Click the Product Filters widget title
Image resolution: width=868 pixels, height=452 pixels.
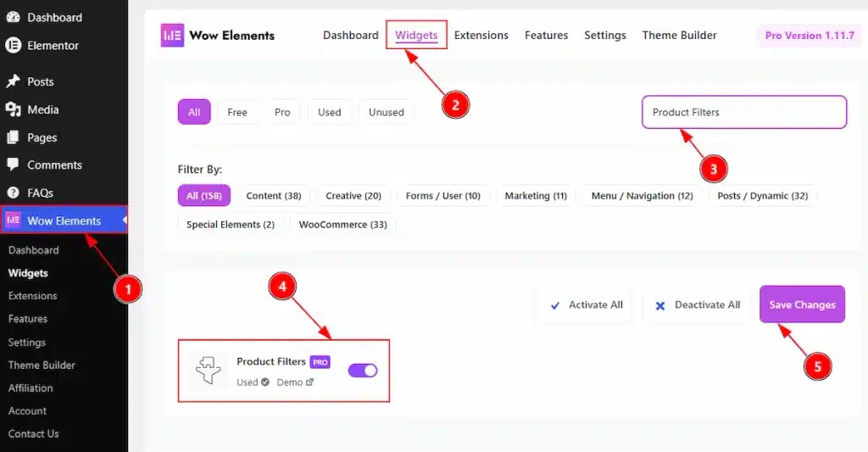tap(271, 361)
